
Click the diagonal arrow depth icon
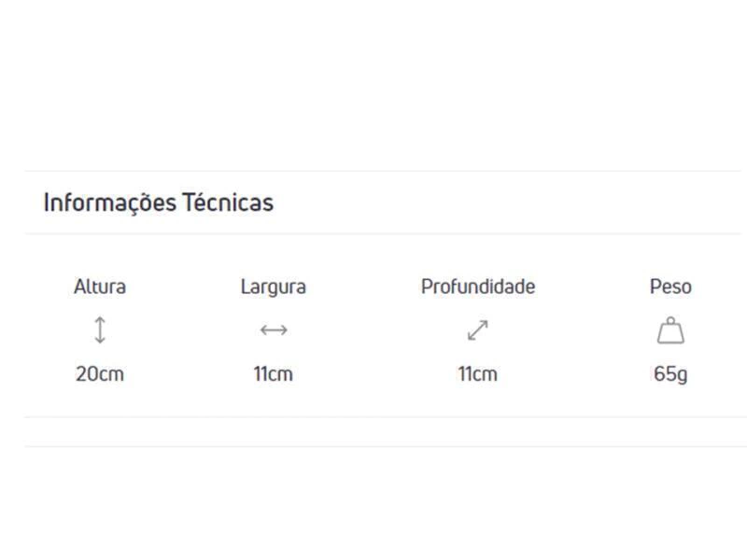pos(478,330)
